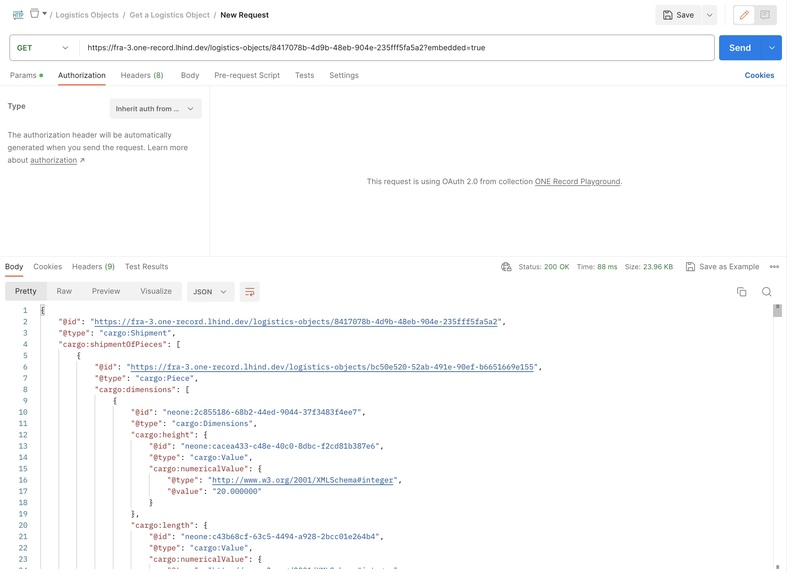Open the response Headers (9) tab
Screen dimensions: 787x573
(x=93, y=267)
